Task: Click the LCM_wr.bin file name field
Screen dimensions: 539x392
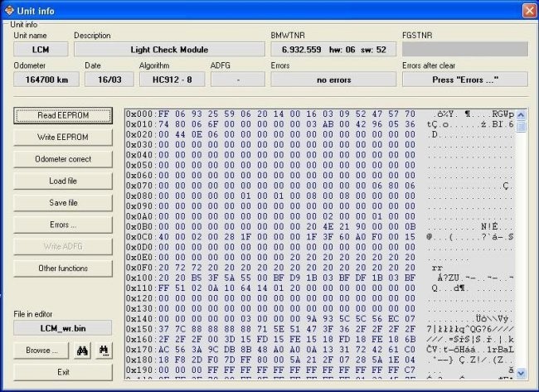Action: (63, 328)
